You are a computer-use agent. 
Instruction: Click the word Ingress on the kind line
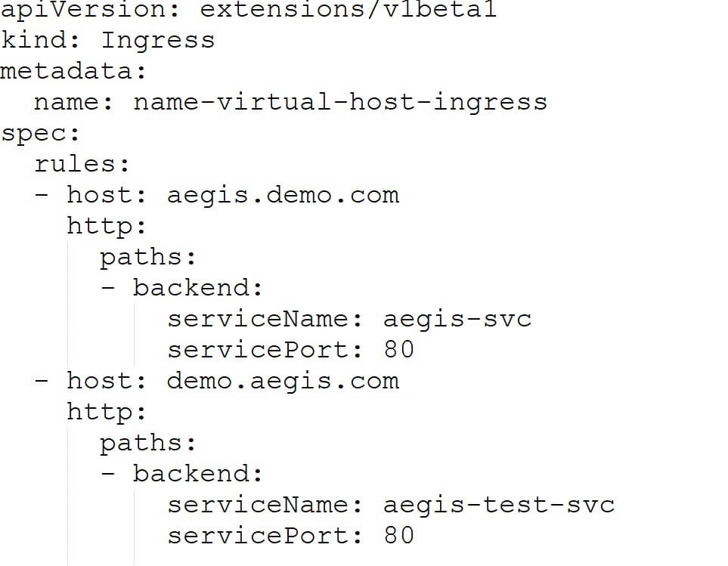[158, 40]
